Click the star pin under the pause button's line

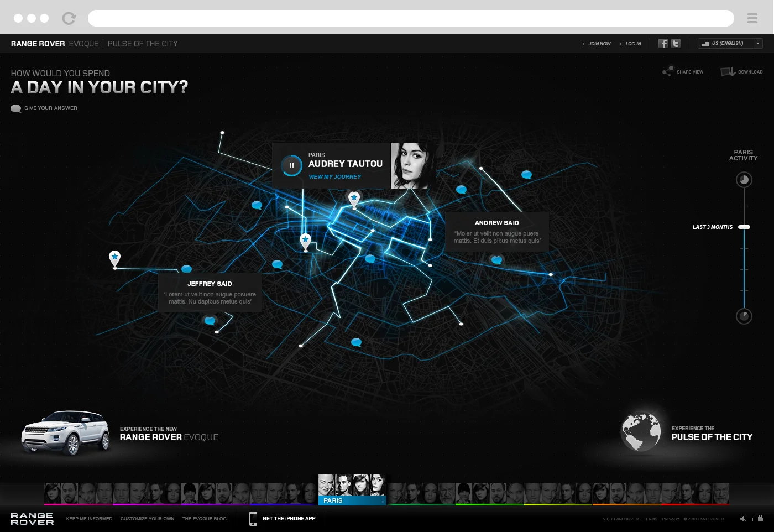pyautogui.click(x=305, y=241)
